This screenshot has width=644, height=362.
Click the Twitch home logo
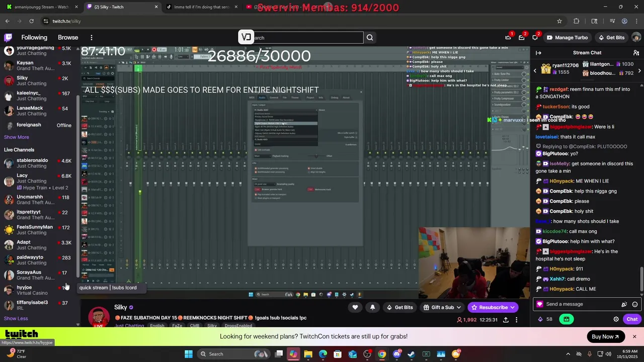click(x=8, y=37)
